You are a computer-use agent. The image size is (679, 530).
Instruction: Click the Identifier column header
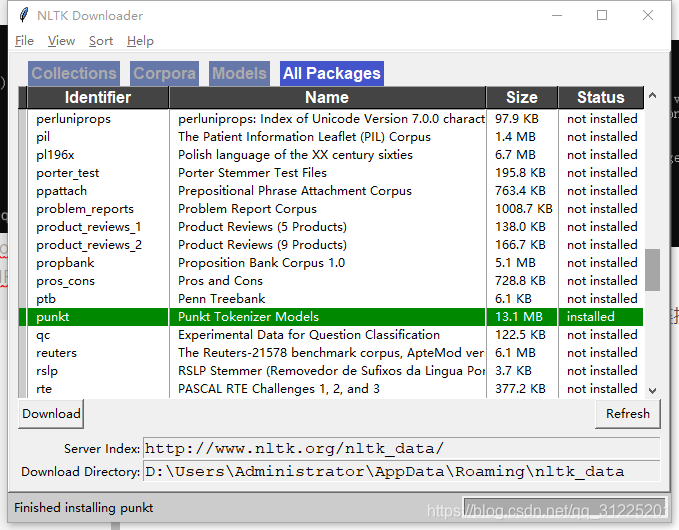click(x=98, y=97)
